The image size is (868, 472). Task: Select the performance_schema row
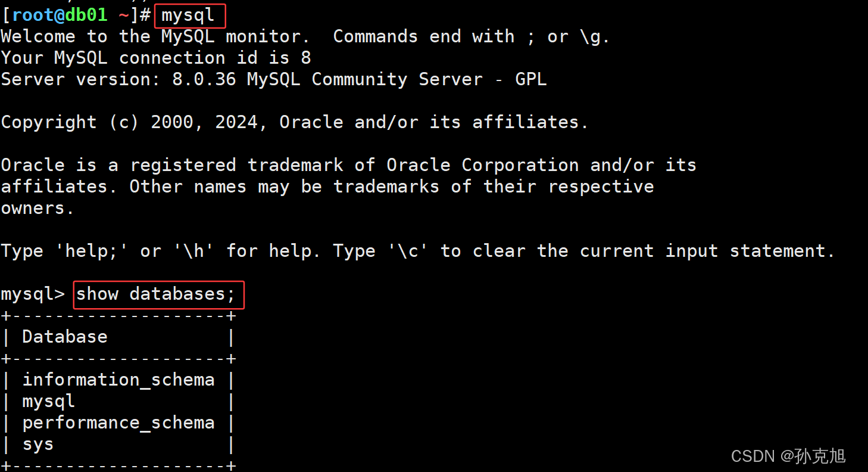coord(118,423)
